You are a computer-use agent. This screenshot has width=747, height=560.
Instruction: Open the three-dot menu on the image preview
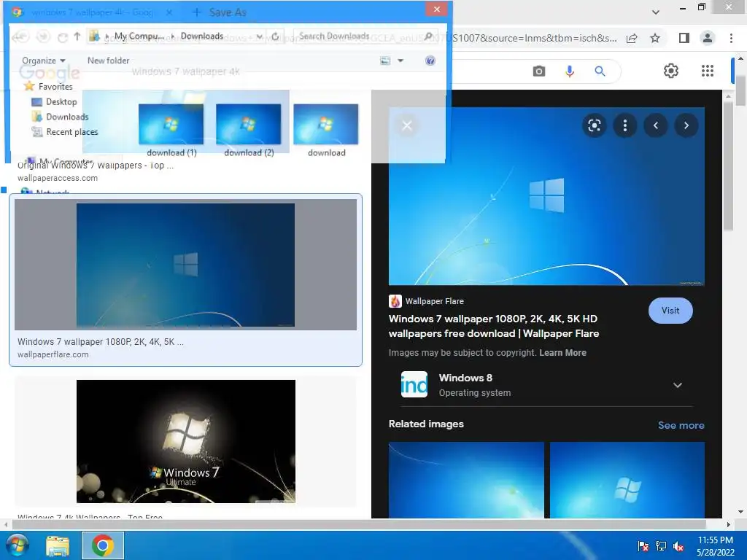pos(624,125)
